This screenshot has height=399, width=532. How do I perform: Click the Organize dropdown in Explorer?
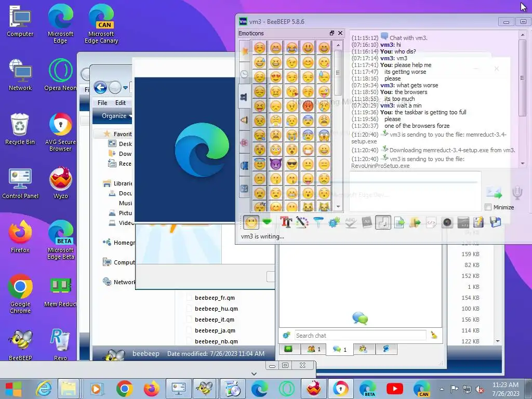(116, 116)
